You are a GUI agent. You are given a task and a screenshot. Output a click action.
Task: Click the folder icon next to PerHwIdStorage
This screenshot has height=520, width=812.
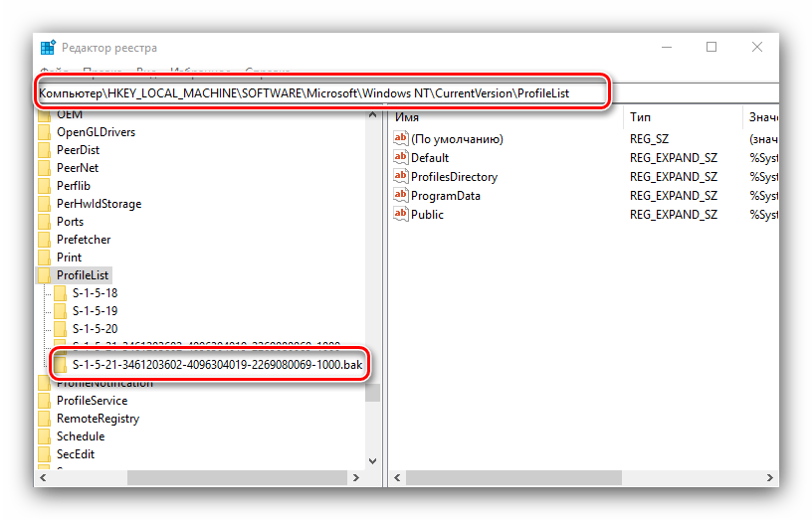tap(45, 204)
